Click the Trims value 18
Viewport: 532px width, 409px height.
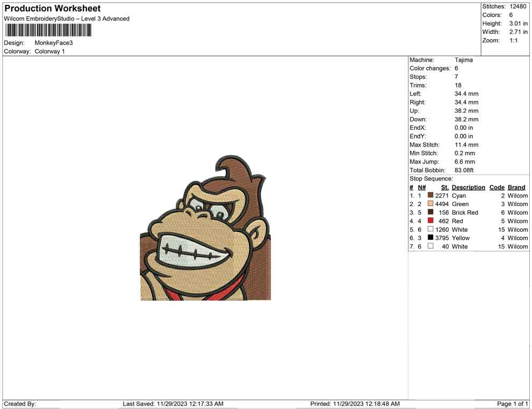point(458,85)
